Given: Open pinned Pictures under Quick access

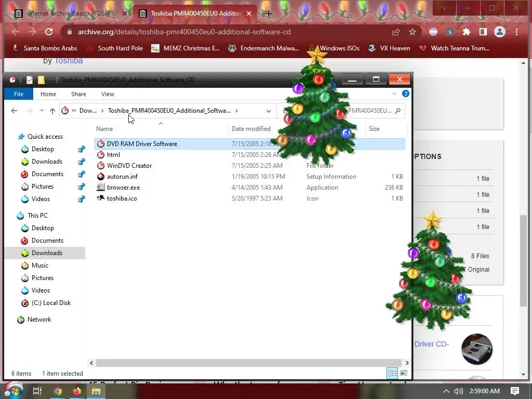Looking at the screenshot, I should (43, 187).
